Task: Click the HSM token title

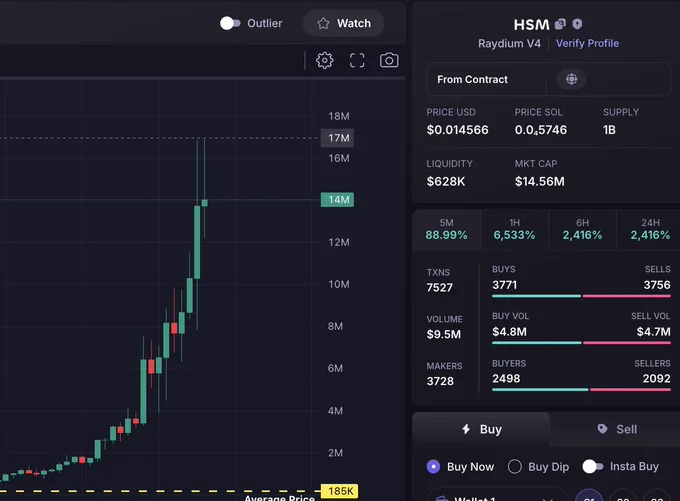Action: pyautogui.click(x=531, y=25)
